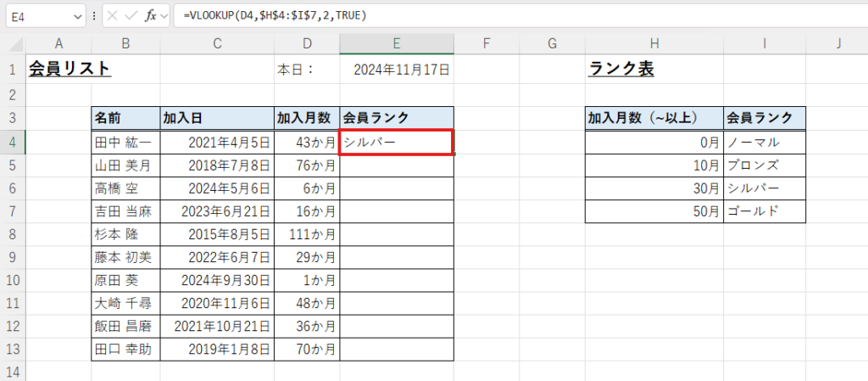Select the ゴールド rank cell
This screenshot has height=381, width=868.
pos(764,212)
